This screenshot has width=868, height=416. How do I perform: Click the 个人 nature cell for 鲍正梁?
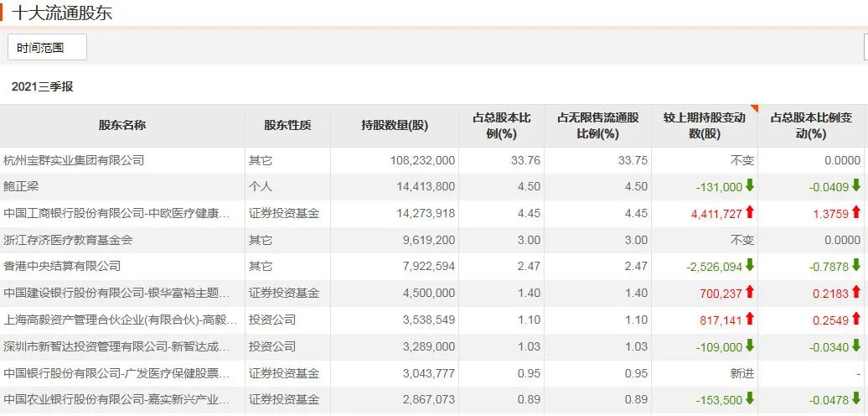tap(261, 187)
